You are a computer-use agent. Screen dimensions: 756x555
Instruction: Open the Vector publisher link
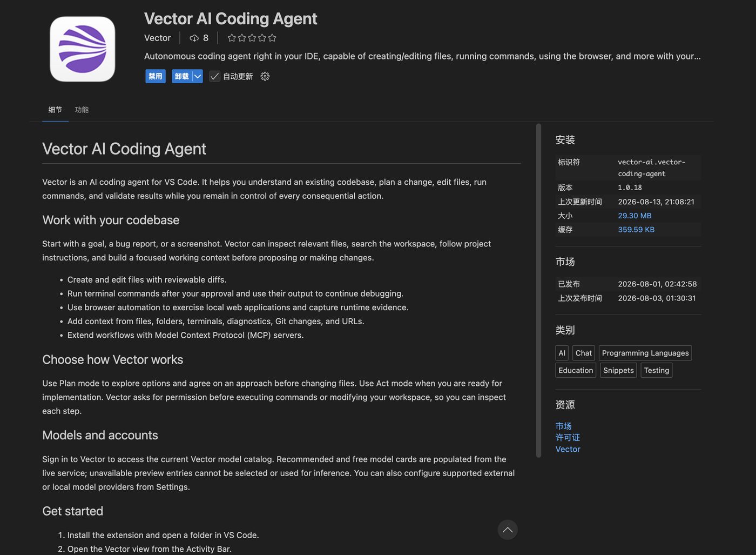[157, 38]
